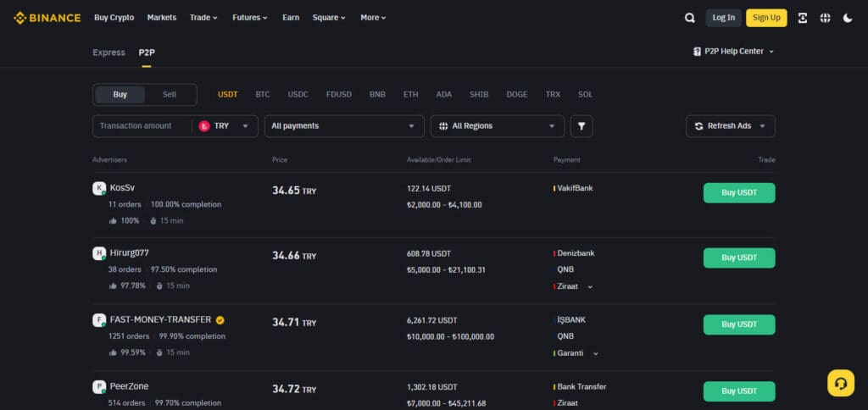Image resolution: width=868 pixels, height=410 pixels.
Task: Click the Binance logo
Action: coord(47,18)
